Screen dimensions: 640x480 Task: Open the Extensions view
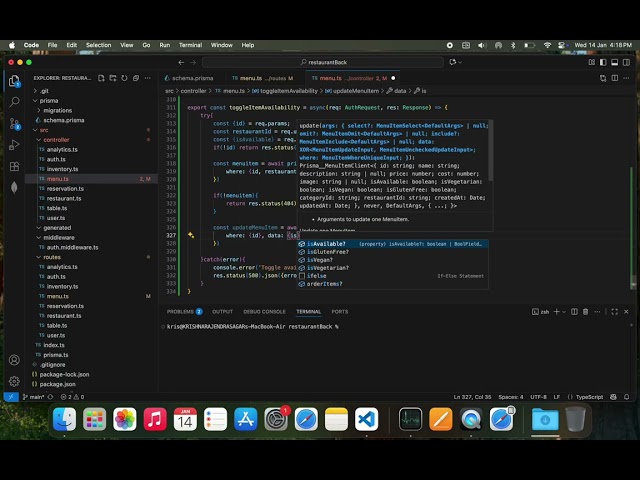[14, 167]
